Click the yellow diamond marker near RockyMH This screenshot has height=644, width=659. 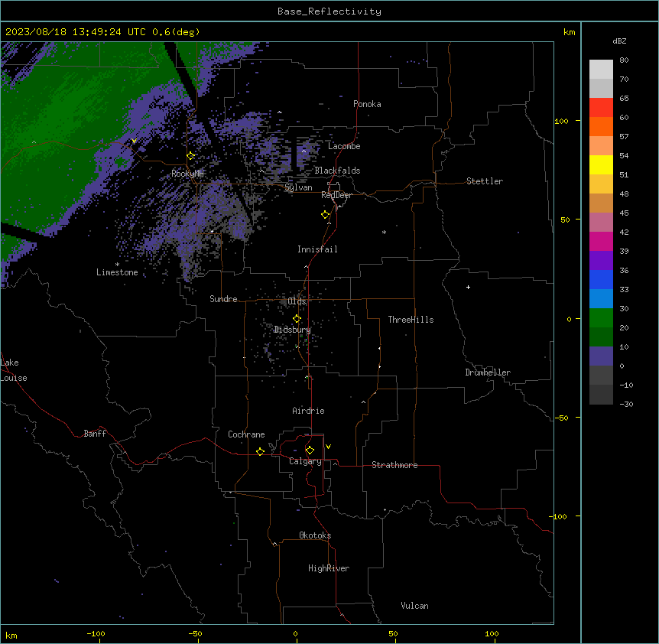190,156
